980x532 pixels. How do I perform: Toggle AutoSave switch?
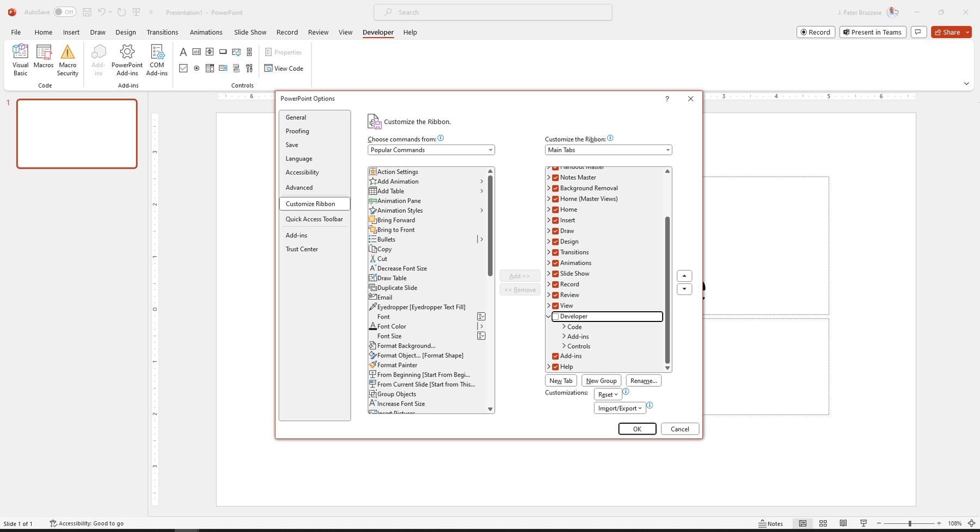click(65, 12)
